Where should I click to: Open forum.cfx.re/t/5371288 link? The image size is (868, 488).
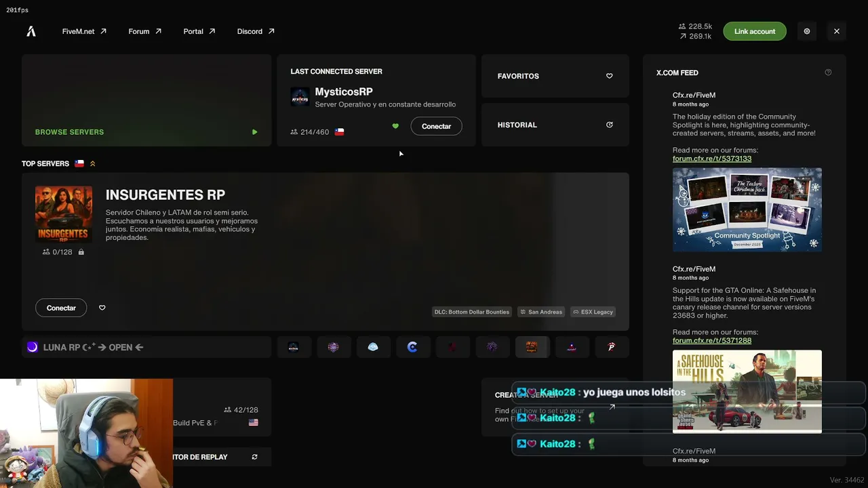(712, 340)
